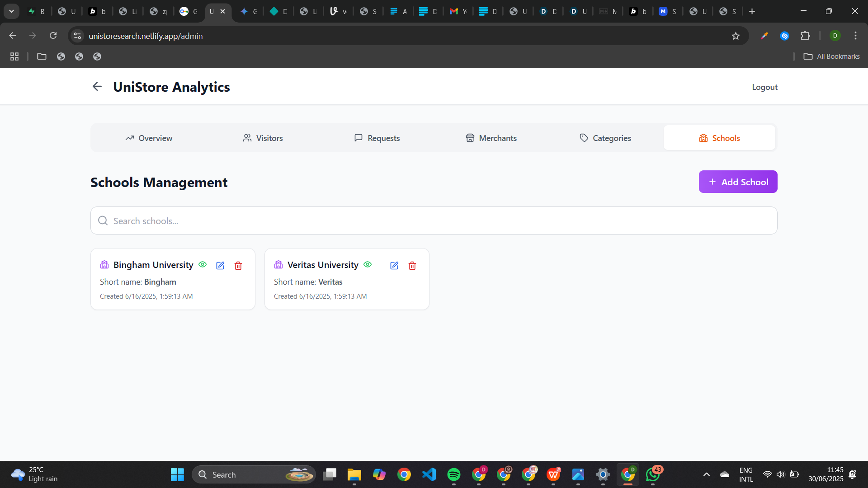The height and width of the screenshot is (488, 868).
Task: Click the back arrow beside UniStore Analytics
Action: click(x=97, y=87)
